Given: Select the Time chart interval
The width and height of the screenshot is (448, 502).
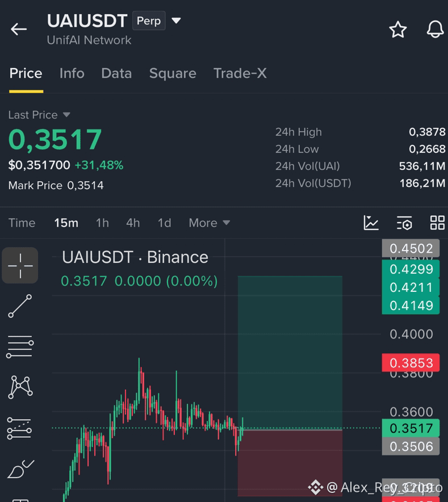Looking at the screenshot, I should click(22, 223).
